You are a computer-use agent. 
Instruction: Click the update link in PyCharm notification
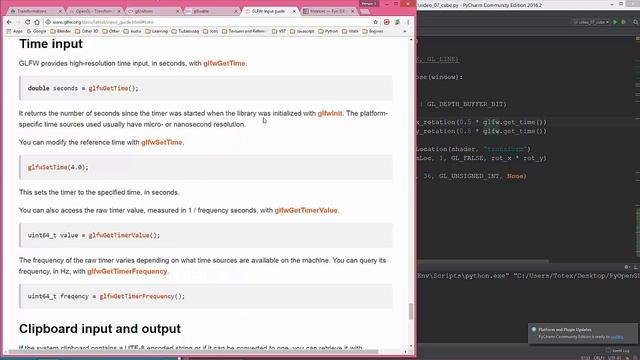coord(617,337)
